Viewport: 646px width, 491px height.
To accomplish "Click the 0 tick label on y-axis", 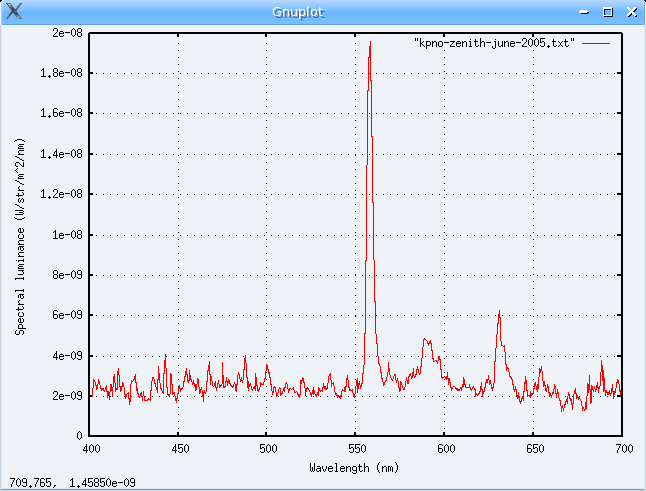I will [x=78, y=436].
